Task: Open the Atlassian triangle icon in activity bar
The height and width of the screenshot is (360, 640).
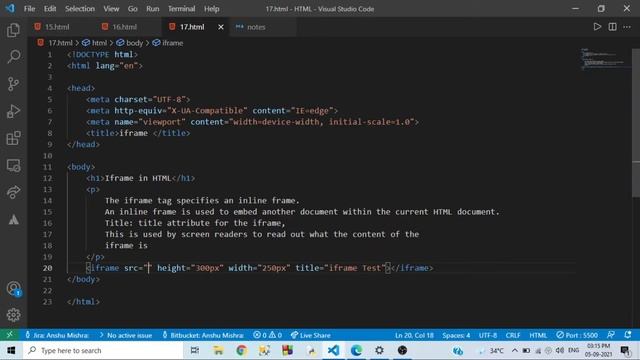Action: pyautogui.click(x=13, y=220)
